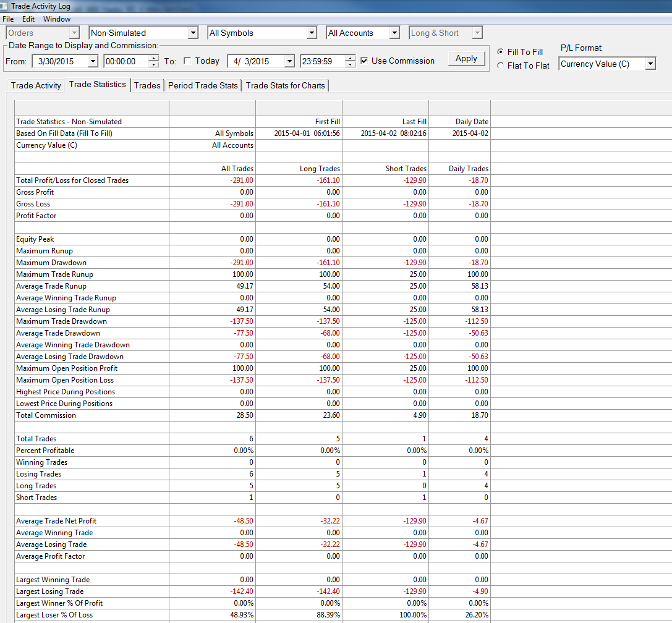672x623 pixels.
Task: Switch to the Period Trade Stats tab
Action: pos(203,85)
